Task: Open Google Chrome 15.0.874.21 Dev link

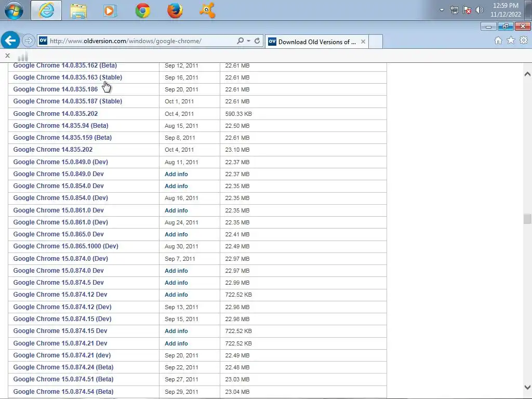Action: pyautogui.click(x=60, y=343)
